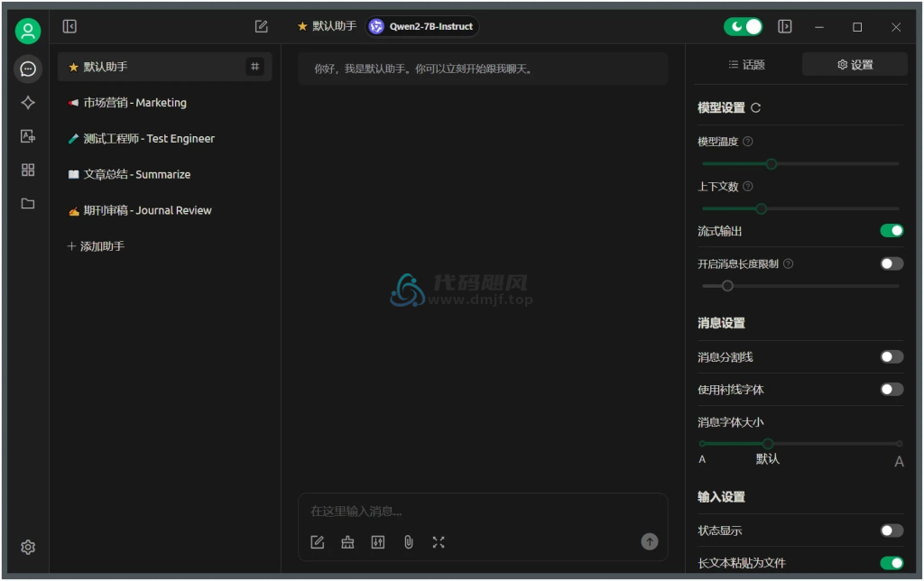Collapse the assistants list panel
This screenshot has width=924, height=581.
pyautogui.click(x=69, y=26)
